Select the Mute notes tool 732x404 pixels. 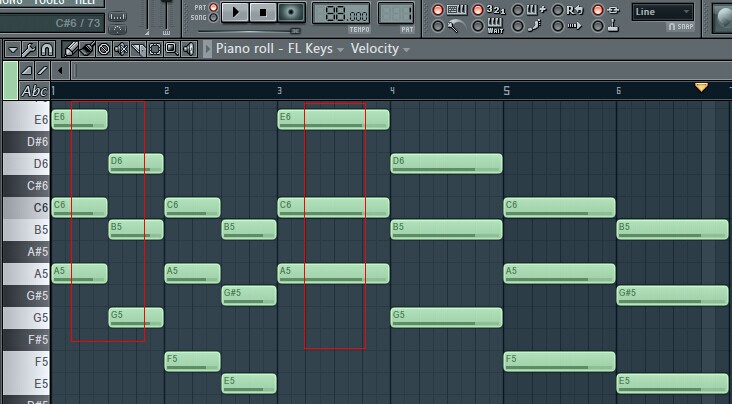coord(121,49)
